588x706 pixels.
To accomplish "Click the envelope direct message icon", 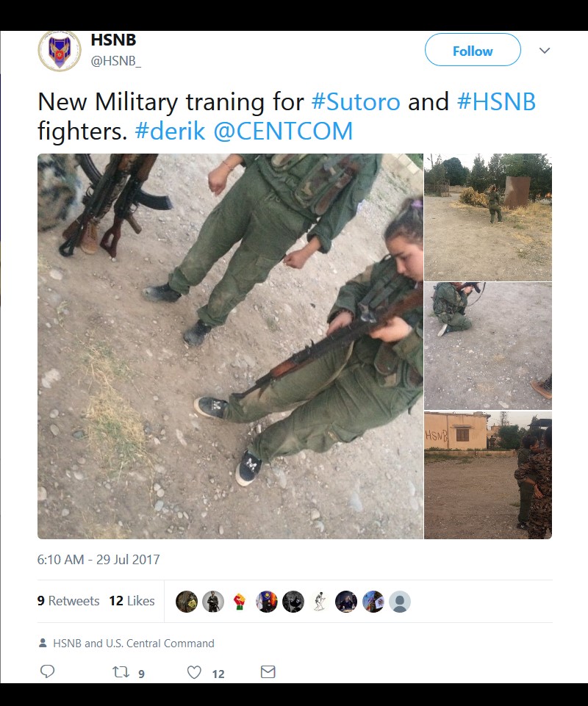I will (268, 671).
